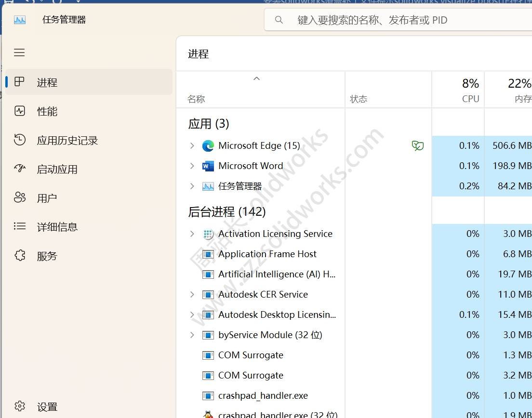
Task: Select the Application Frame Host process row
Action: [x=267, y=254]
